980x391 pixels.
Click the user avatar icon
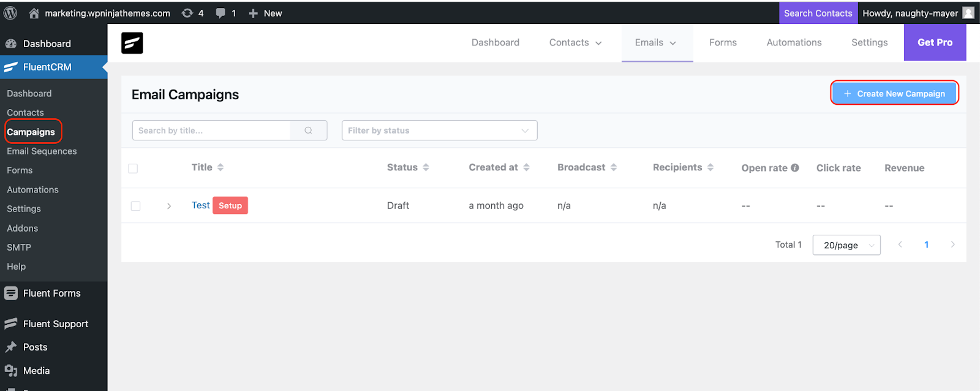tap(968, 13)
